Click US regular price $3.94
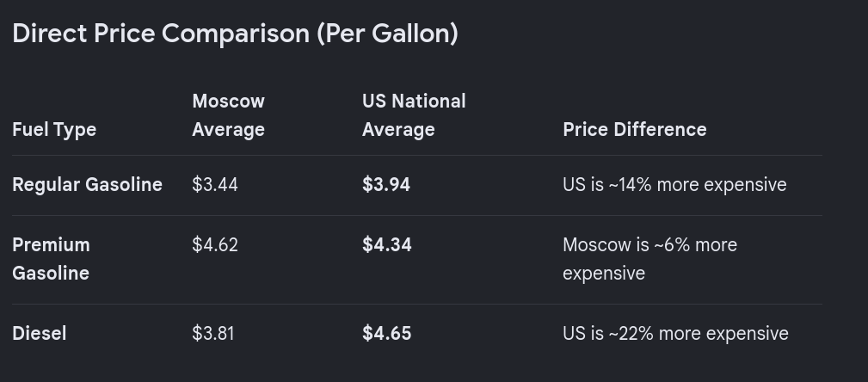The image size is (868, 382). (386, 184)
